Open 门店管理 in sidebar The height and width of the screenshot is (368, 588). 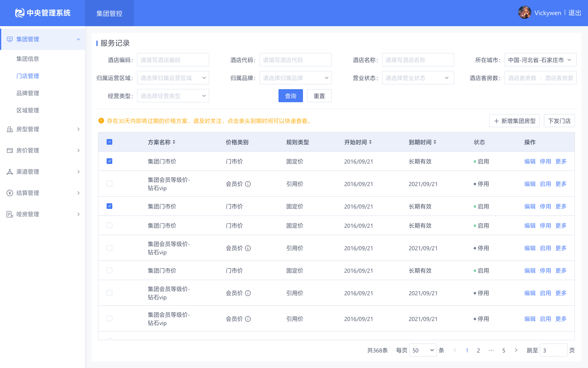(x=28, y=76)
